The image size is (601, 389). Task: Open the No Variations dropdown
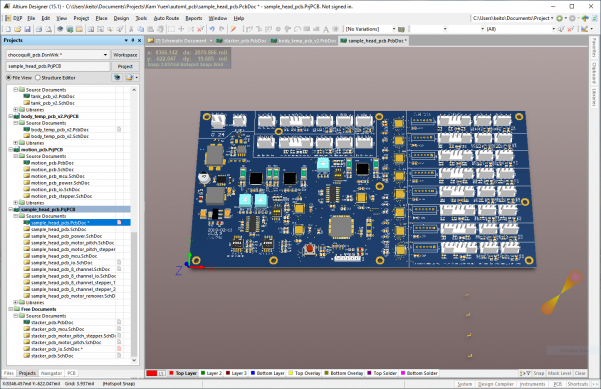coord(394,29)
